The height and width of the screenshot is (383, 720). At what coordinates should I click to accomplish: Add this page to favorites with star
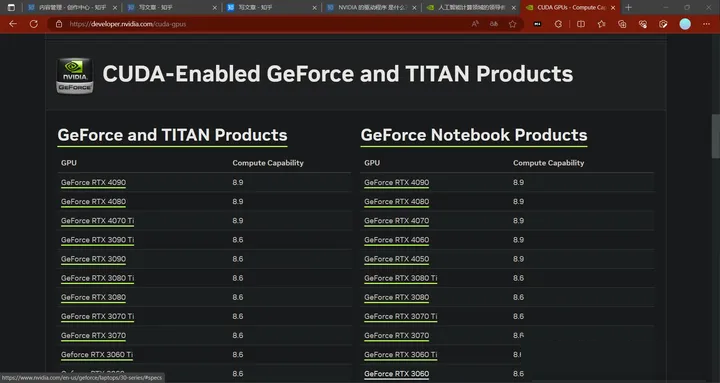[512, 24]
